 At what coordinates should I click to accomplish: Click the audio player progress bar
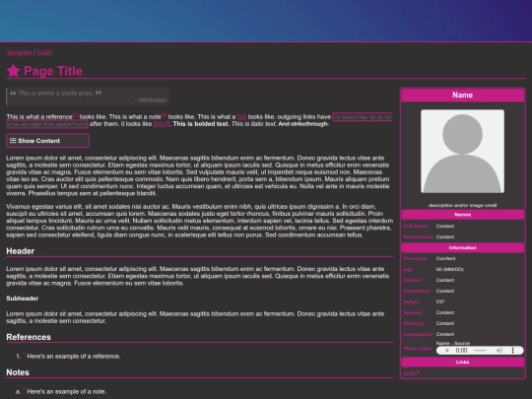pyautogui.click(x=480, y=351)
